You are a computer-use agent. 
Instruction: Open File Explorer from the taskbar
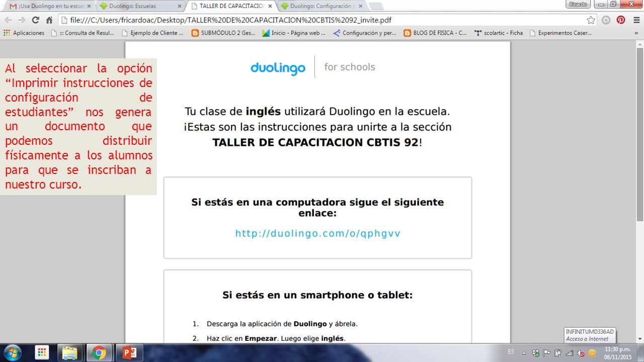pyautogui.click(x=71, y=352)
